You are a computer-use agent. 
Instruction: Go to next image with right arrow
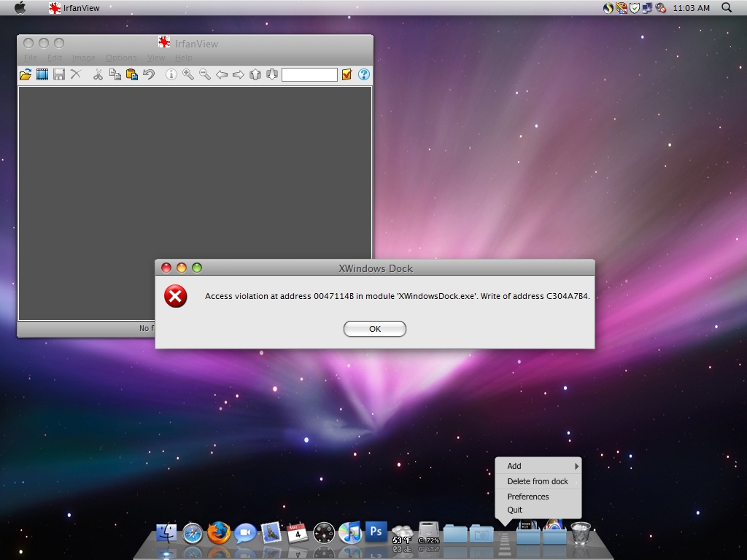tap(239, 74)
